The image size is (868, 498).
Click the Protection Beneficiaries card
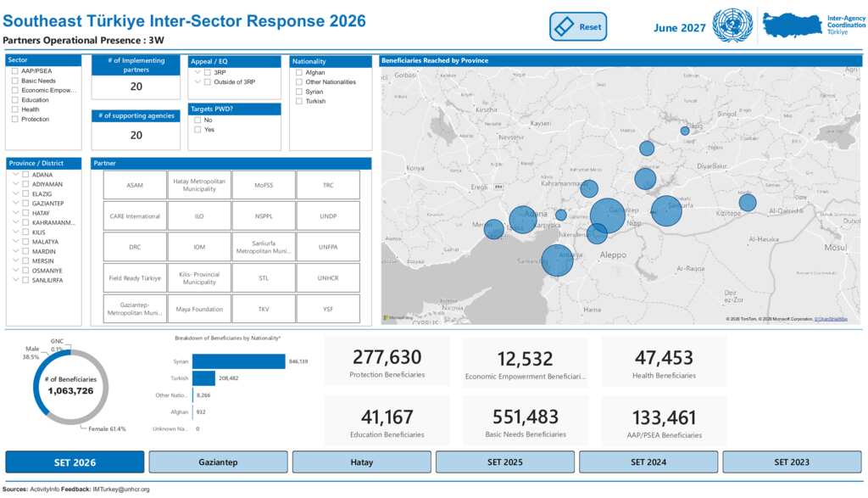coord(387,361)
